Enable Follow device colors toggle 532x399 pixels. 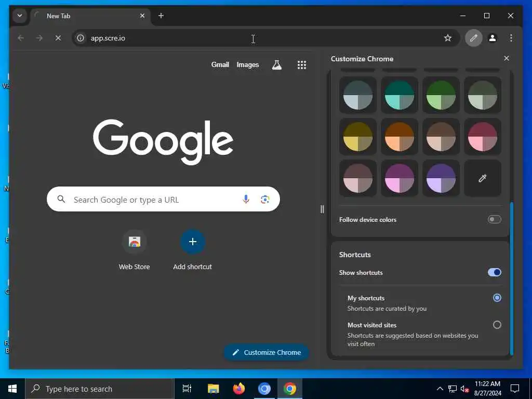pyautogui.click(x=495, y=219)
